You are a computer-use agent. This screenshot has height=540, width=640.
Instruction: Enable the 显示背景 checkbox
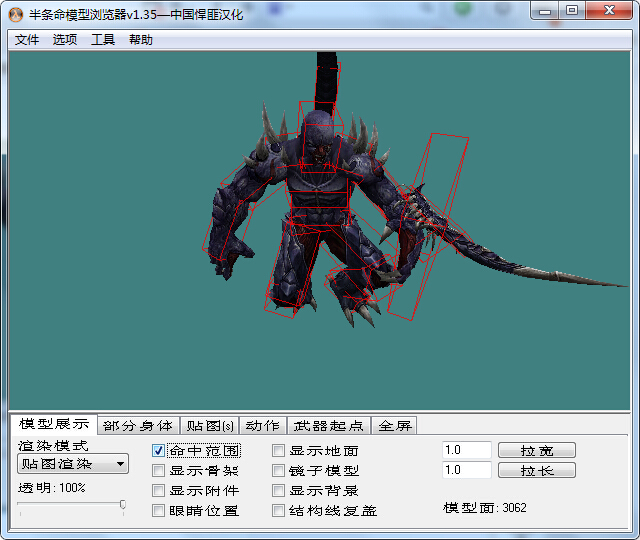[x=278, y=490]
